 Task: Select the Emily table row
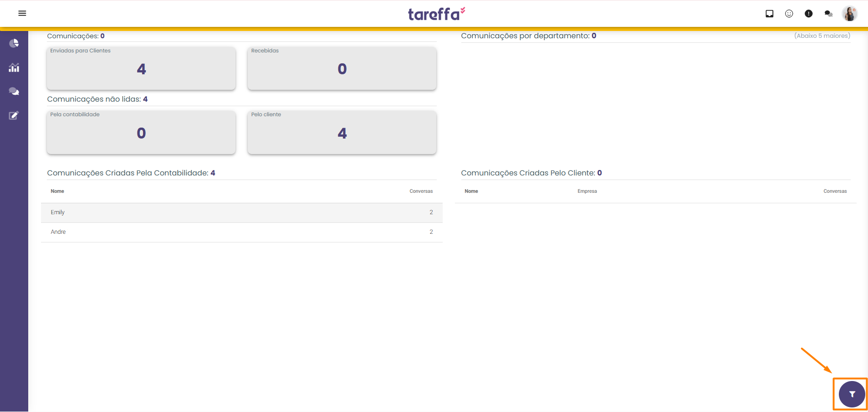coord(241,212)
